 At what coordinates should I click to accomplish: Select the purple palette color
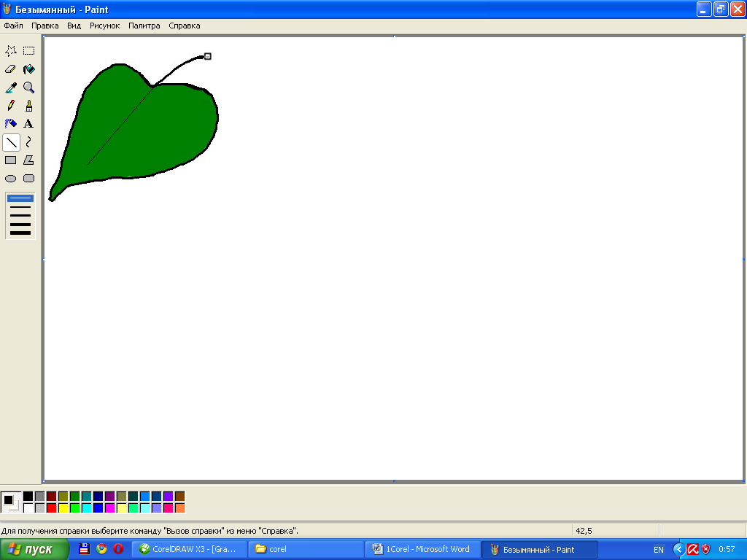tap(109, 496)
